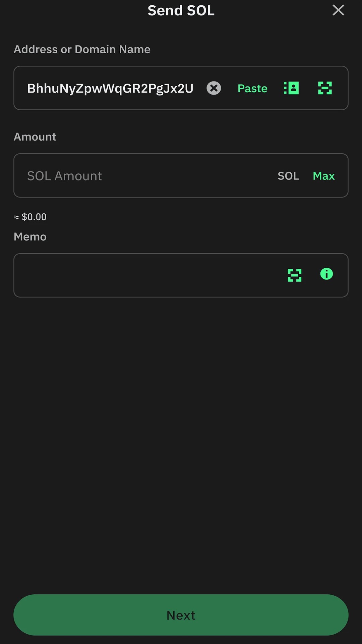The width and height of the screenshot is (362, 644).
Task: Close the Send SOL screen
Action: pos(338,10)
